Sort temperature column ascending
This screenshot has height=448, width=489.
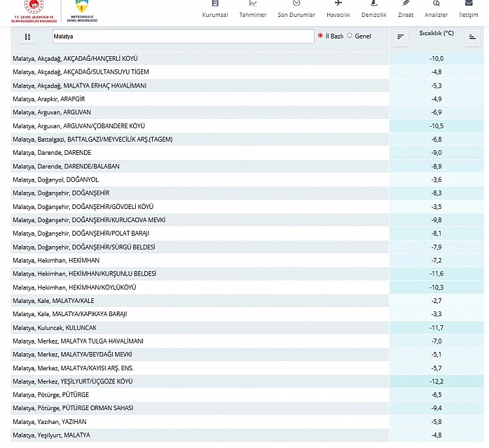click(472, 38)
